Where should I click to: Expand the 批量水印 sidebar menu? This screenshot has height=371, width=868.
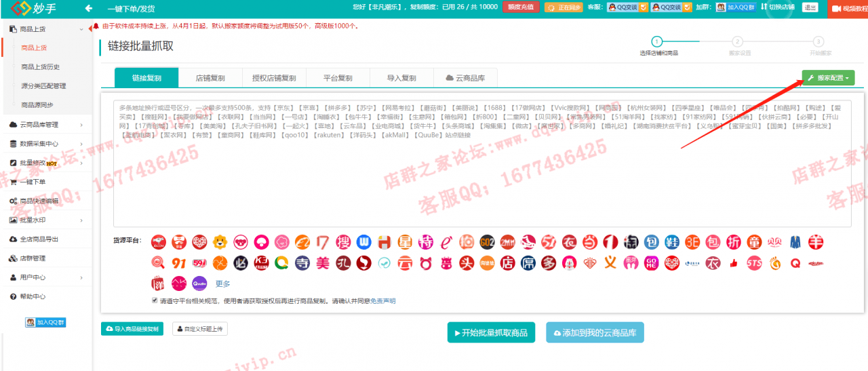46,220
